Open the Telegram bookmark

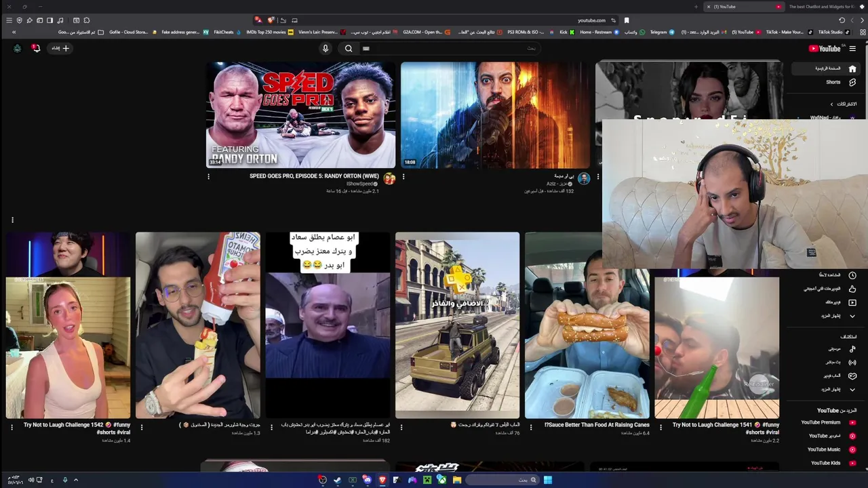(662, 32)
